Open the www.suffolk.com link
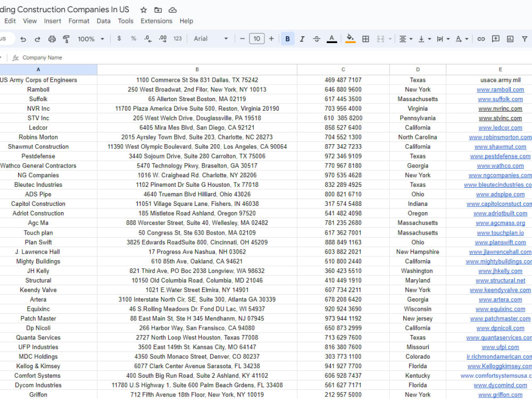 click(x=501, y=99)
